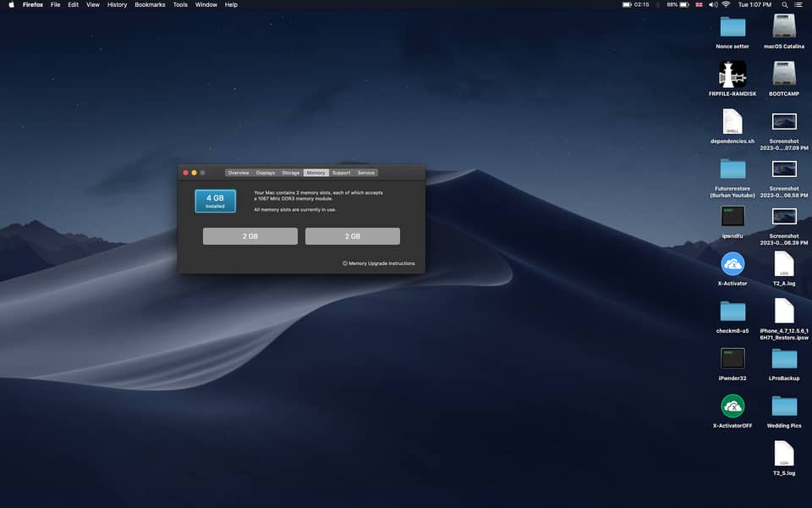Switch to the Storage tab

291,173
